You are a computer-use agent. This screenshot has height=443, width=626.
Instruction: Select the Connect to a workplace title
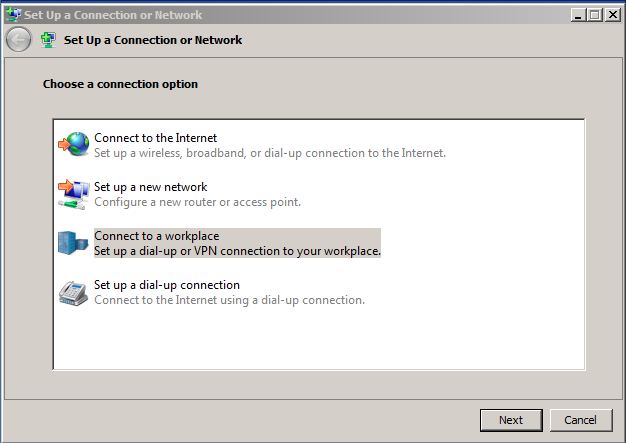click(156, 236)
